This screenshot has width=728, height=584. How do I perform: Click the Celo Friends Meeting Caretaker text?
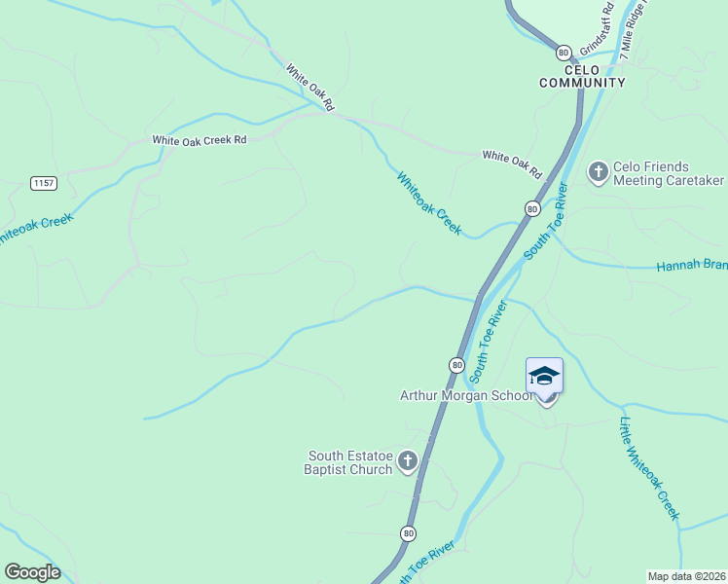tap(669, 173)
